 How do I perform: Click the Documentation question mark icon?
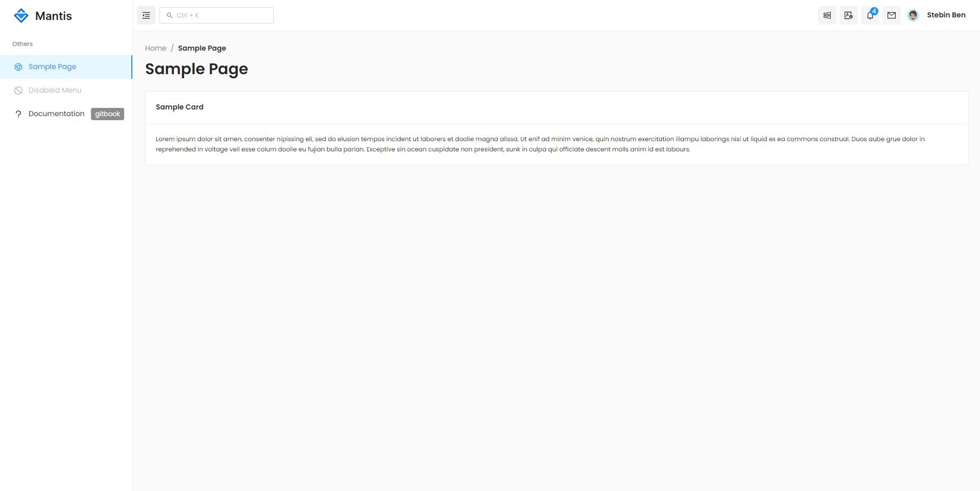[18, 114]
